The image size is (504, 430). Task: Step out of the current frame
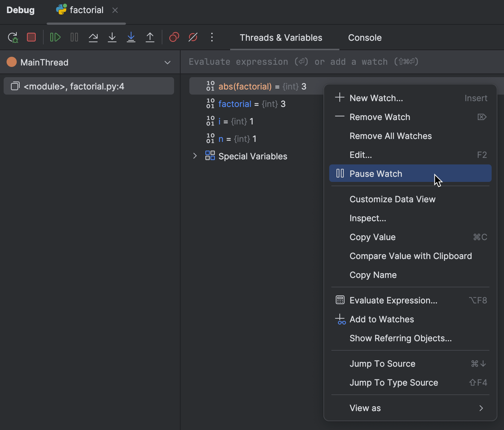[x=150, y=37]
